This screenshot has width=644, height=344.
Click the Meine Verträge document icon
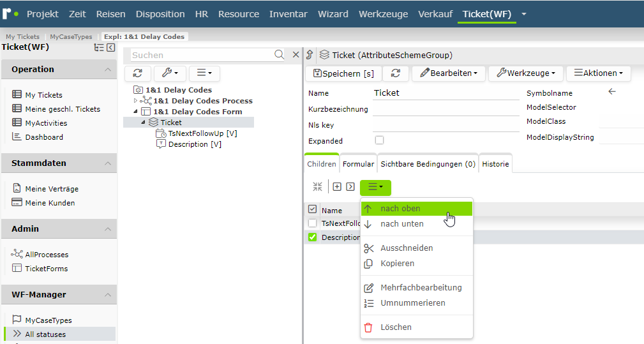coord(17,188)
